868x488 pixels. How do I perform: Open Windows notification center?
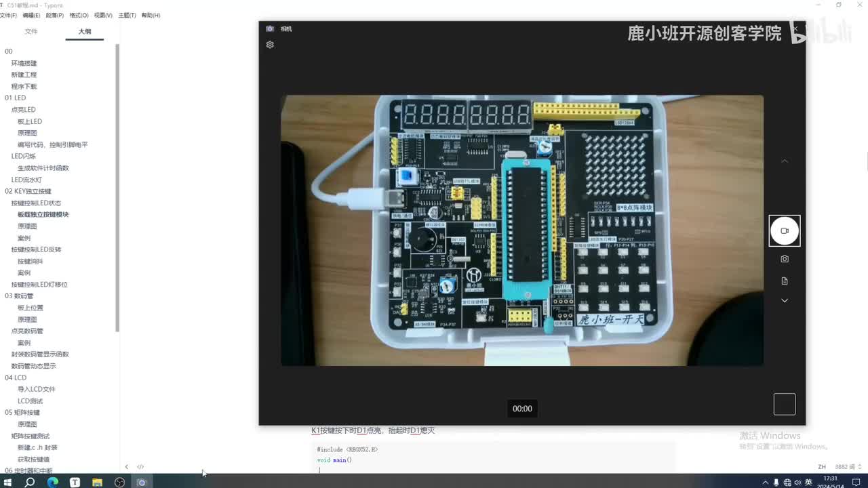[856, 482]
